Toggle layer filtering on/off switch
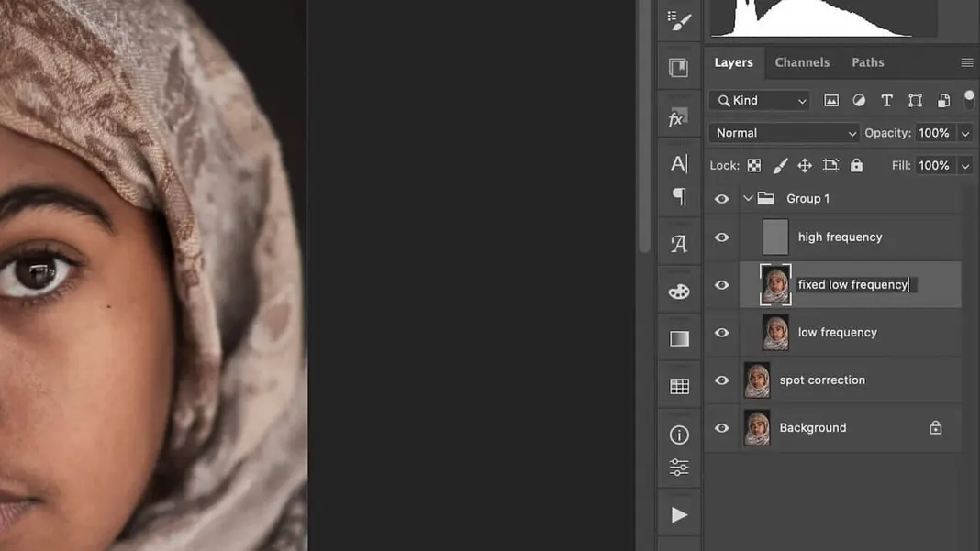980x551 pixels. coord(969,100)
